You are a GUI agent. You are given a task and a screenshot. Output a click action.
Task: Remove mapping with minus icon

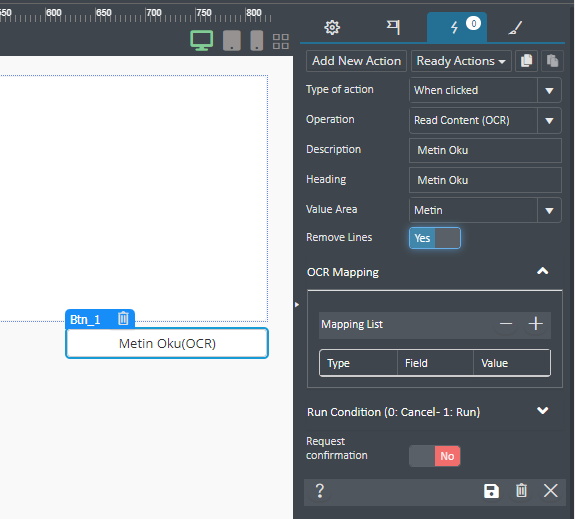(506, 324)
